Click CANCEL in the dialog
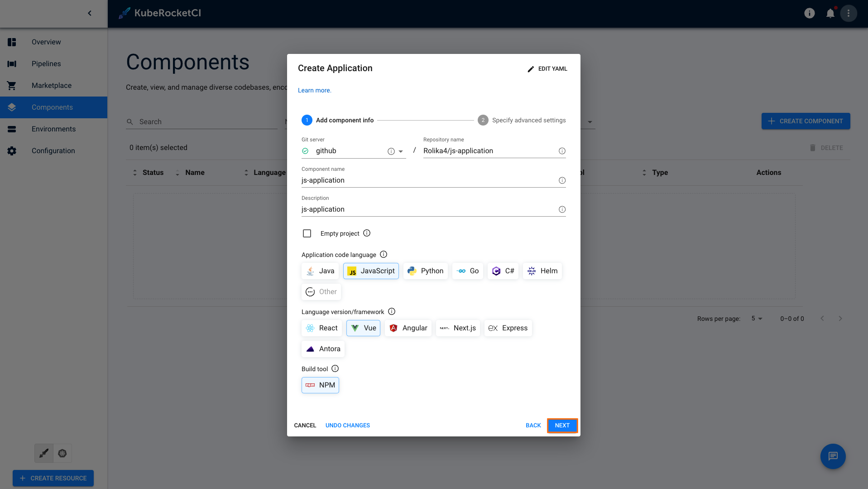Viewport: 868px width, 489px height. click(305, 426)
